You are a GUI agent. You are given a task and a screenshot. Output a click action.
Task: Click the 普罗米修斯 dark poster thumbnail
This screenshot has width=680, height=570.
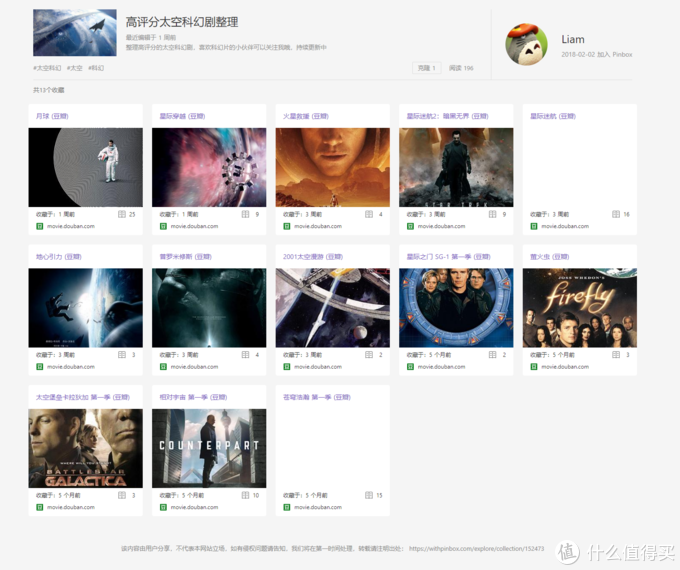(x=209, y=308)
